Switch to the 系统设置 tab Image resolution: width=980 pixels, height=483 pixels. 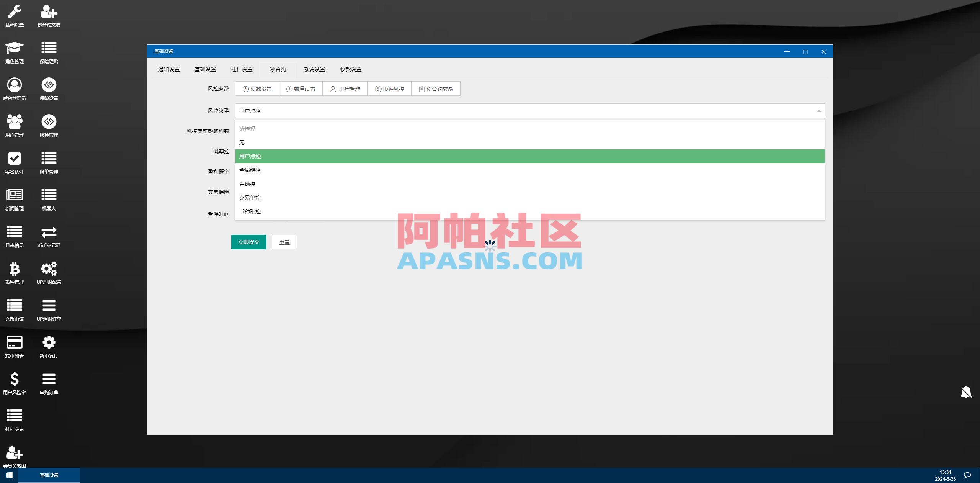click(x=314, y=69)
